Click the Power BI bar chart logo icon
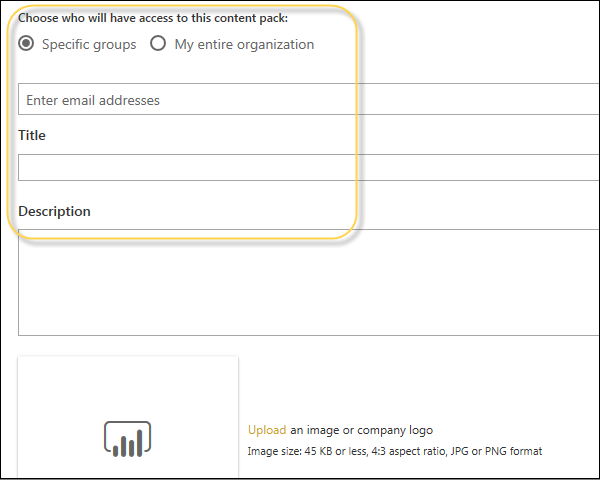The height and width of the screenshot is (480, 600). click(127, 439)
